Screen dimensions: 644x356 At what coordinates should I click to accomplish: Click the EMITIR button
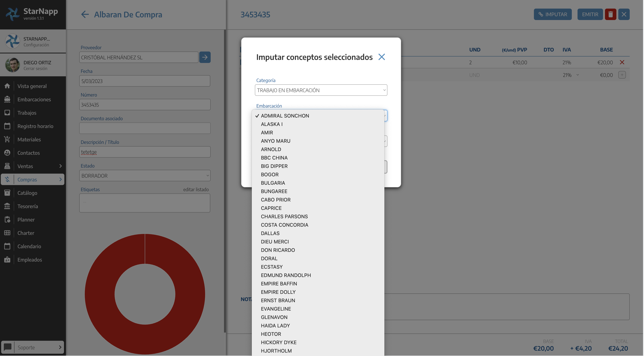[x=590, y=14]
